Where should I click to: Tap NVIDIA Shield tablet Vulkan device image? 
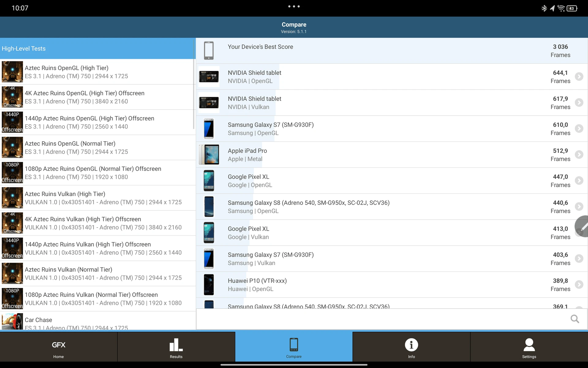coord(209,103)
